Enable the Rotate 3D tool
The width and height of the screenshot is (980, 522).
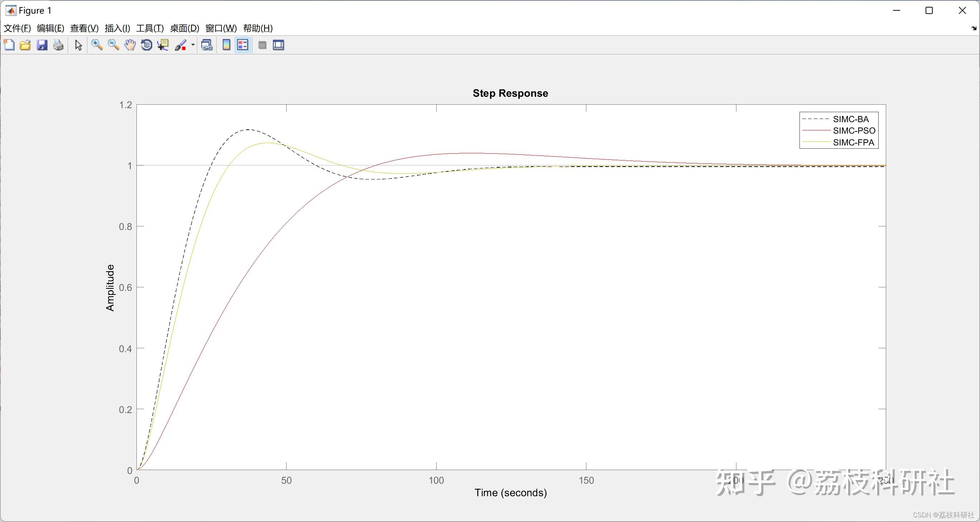click(146, 45)
